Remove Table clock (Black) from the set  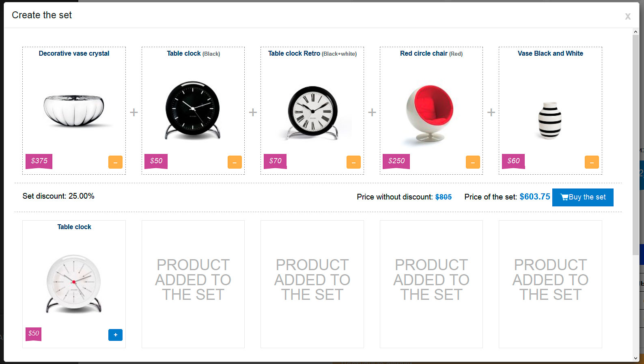click(x=235, y=162)
